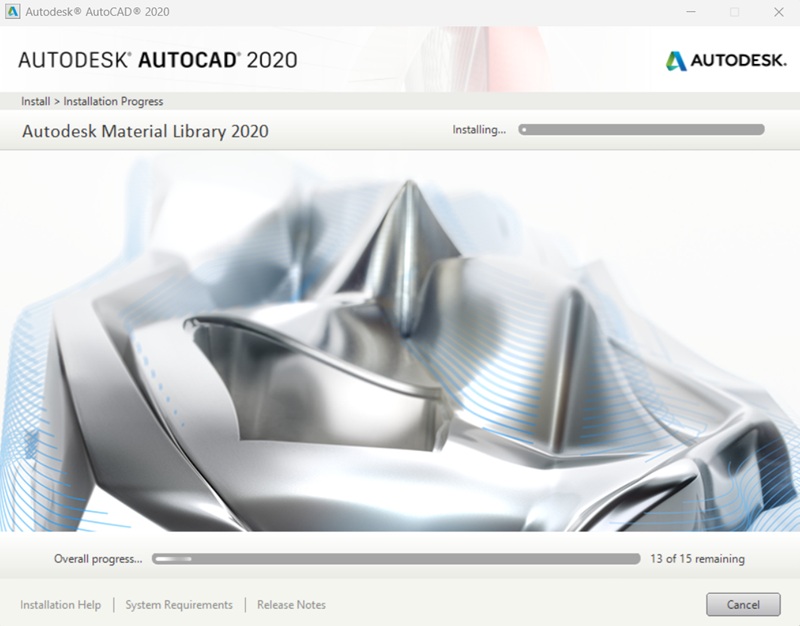Cancel the installation
The image size is (800, 626).
744,604
